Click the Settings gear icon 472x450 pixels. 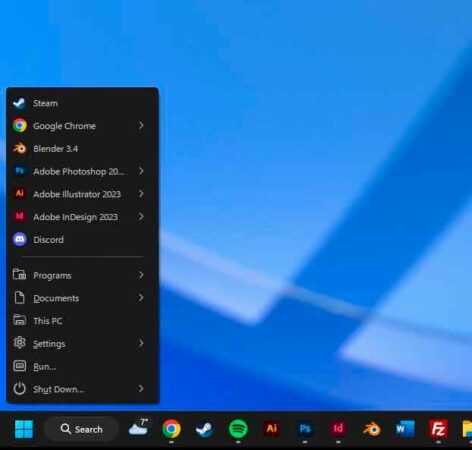pyautogui.click(x=19, y=343)
